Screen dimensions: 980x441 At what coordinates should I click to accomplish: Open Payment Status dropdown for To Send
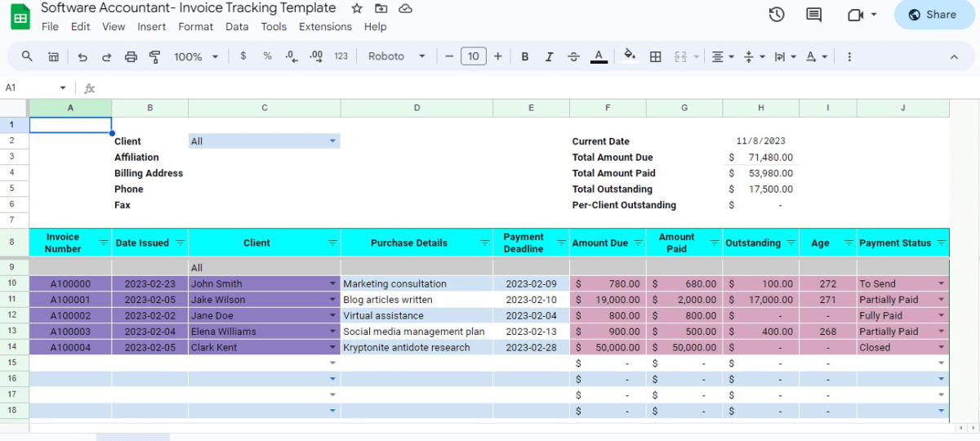942,283
